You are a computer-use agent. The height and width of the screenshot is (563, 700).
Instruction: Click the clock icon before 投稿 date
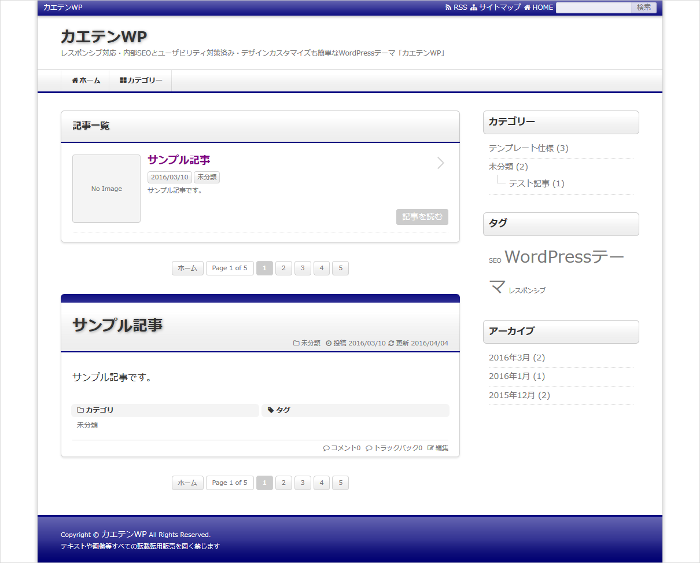point(329,343)
